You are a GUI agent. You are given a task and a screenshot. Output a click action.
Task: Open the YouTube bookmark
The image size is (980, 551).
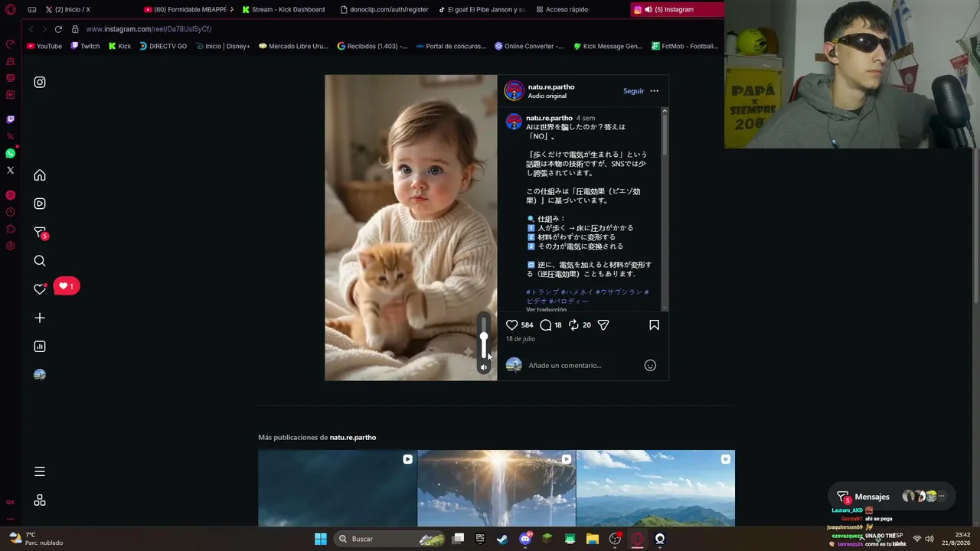(44, 46)
